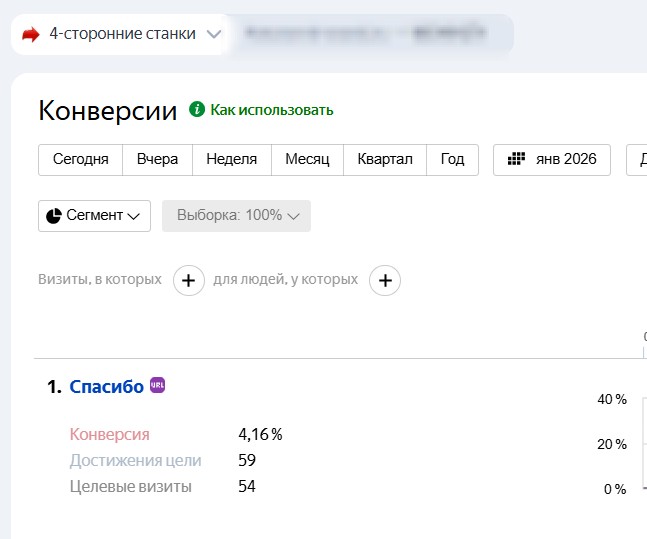Add a people condition with plus
647x539 pixels.
pos(385,281)
